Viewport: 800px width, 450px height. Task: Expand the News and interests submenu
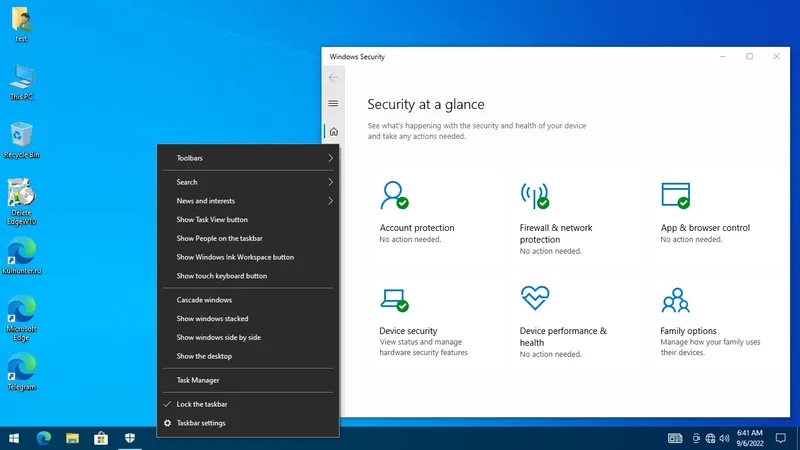pos(248,201)
